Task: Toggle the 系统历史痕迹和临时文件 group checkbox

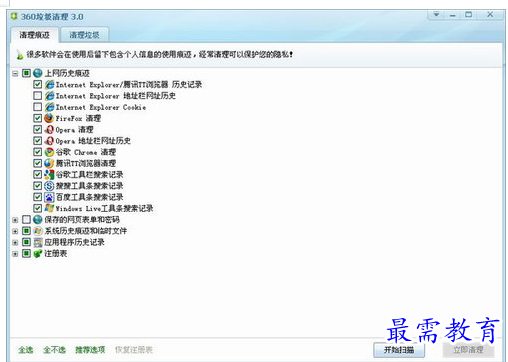Action: (x=26, y=231)
